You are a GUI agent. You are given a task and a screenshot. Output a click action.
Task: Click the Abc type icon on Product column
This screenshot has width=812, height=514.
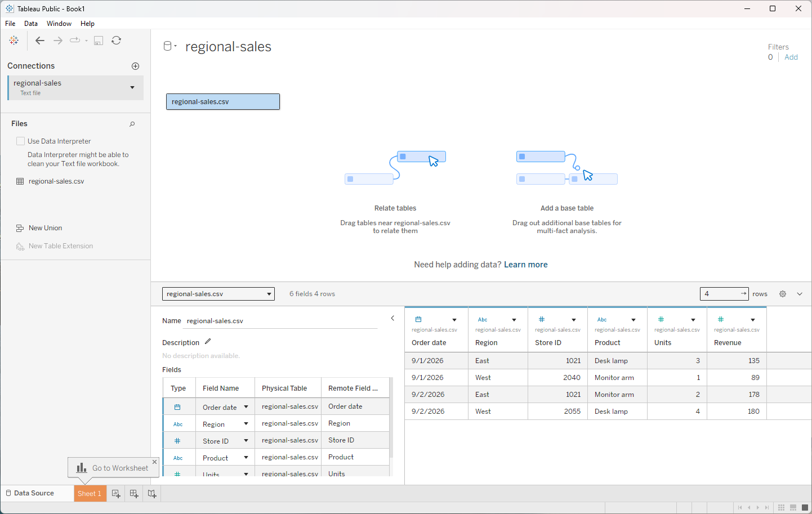click(602, 320)
